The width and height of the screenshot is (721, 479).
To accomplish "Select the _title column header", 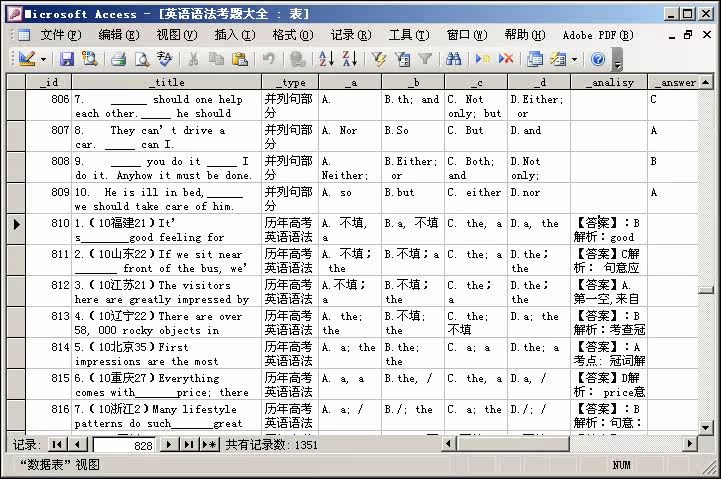I will point(166,82).
